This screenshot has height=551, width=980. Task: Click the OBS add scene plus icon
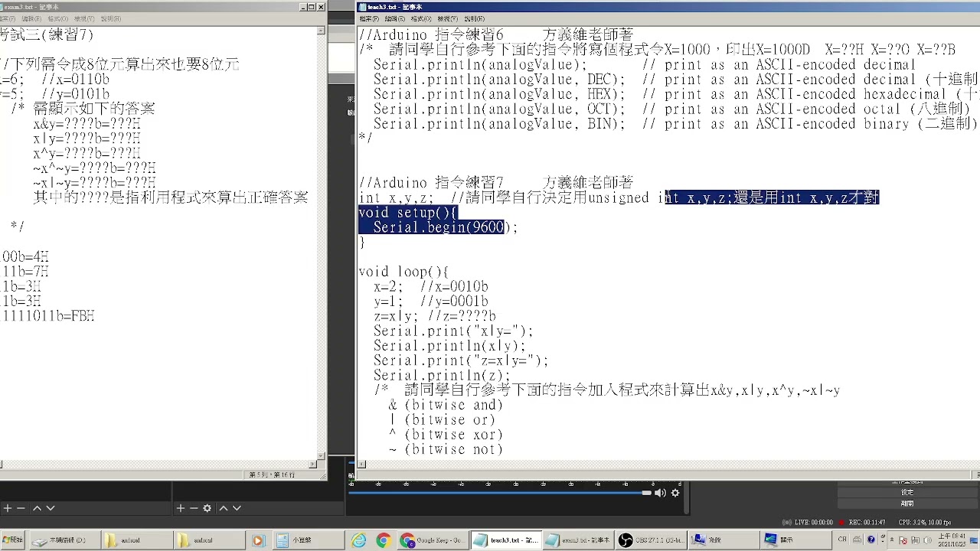[7, 508]
